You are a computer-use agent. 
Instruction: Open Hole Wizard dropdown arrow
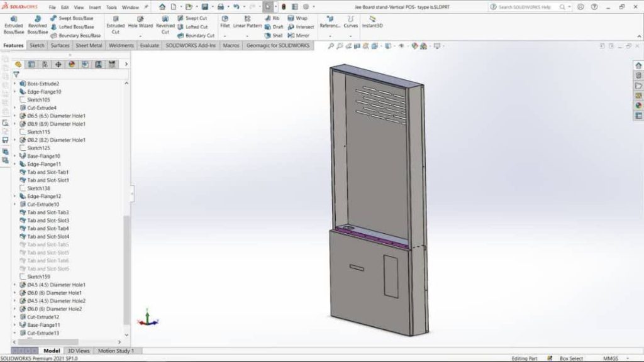pyautogui.click(x=140, y=36)
